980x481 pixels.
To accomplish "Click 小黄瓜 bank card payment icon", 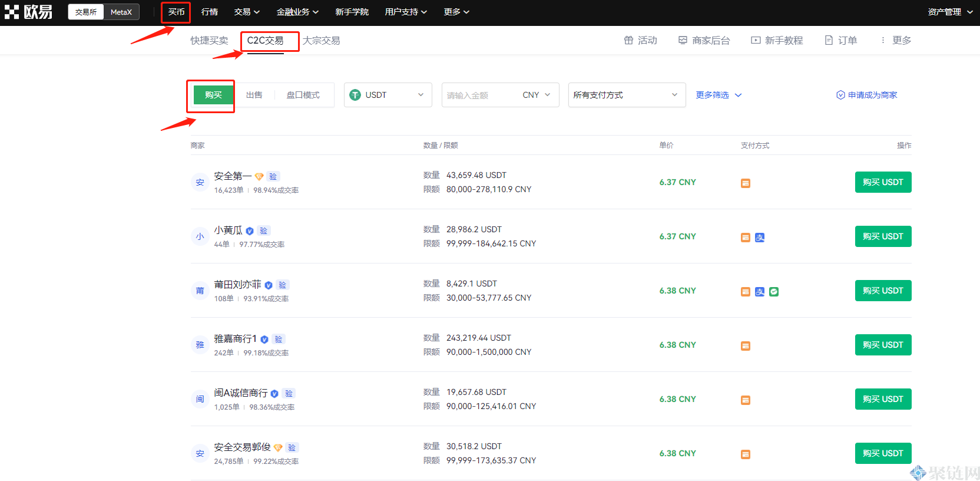I will coord(746,238).
